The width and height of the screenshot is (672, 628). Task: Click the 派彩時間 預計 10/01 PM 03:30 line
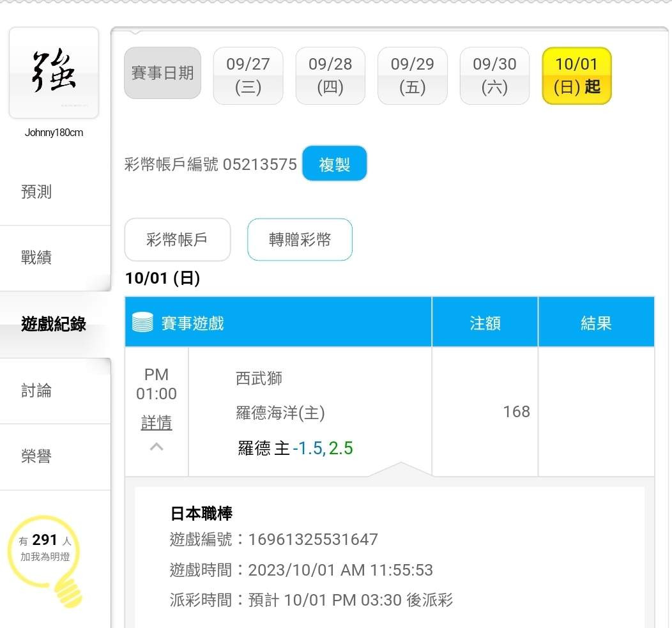(x=311, y=600)
